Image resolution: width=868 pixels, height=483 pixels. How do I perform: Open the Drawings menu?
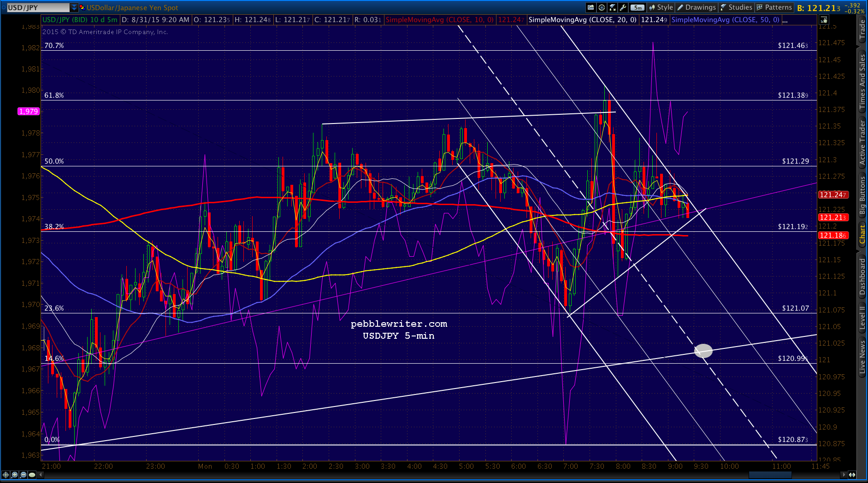pos(697,7)
